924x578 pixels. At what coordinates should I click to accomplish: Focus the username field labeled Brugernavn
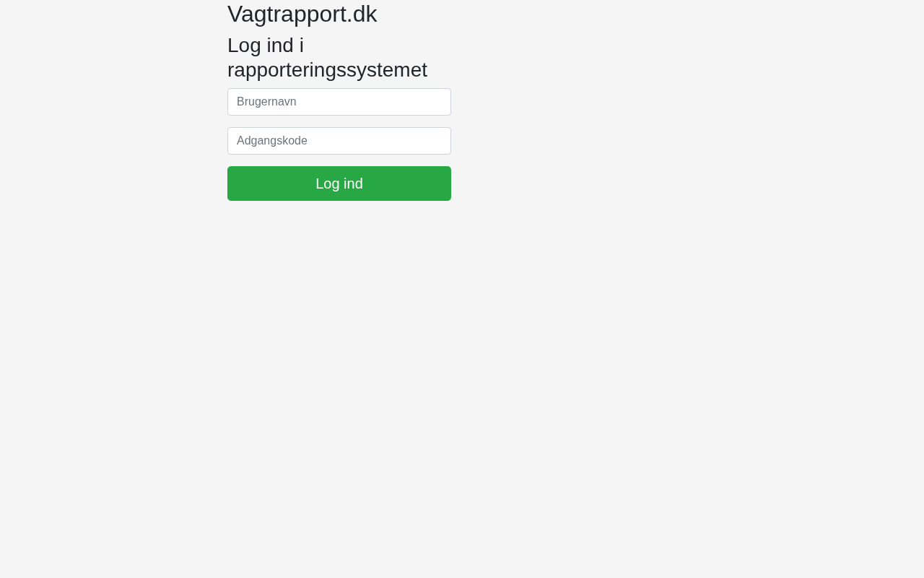339,102
